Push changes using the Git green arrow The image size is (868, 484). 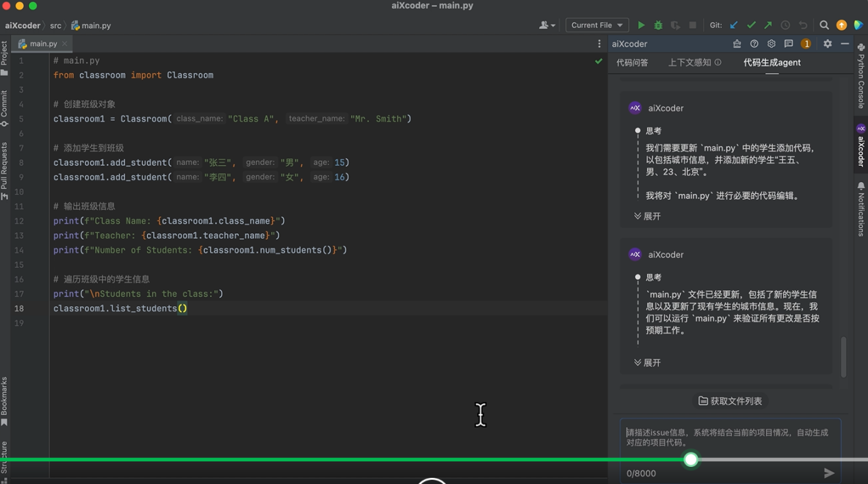[768, 25]
